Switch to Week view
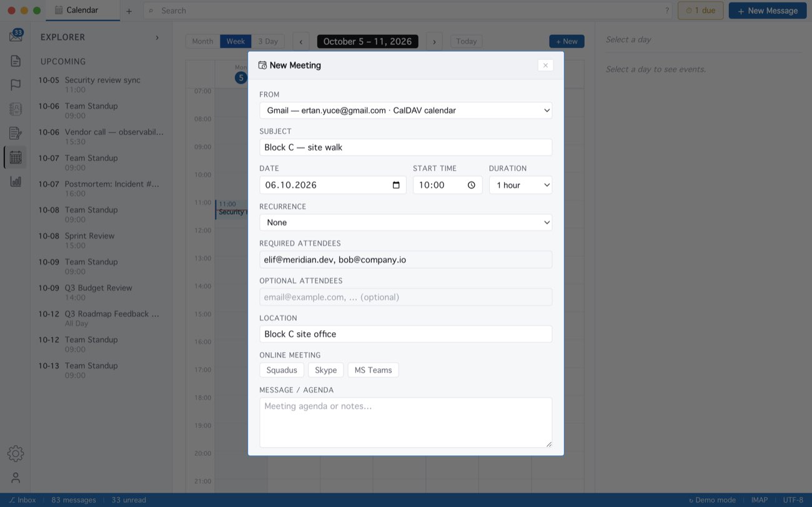812x507 pixels. pos(235,41)
